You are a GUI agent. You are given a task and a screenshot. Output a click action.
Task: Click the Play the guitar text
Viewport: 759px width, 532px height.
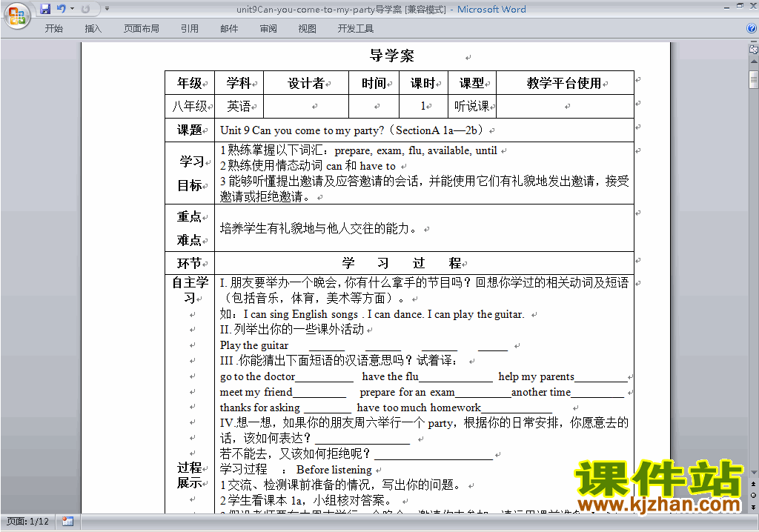click(254, 345)
